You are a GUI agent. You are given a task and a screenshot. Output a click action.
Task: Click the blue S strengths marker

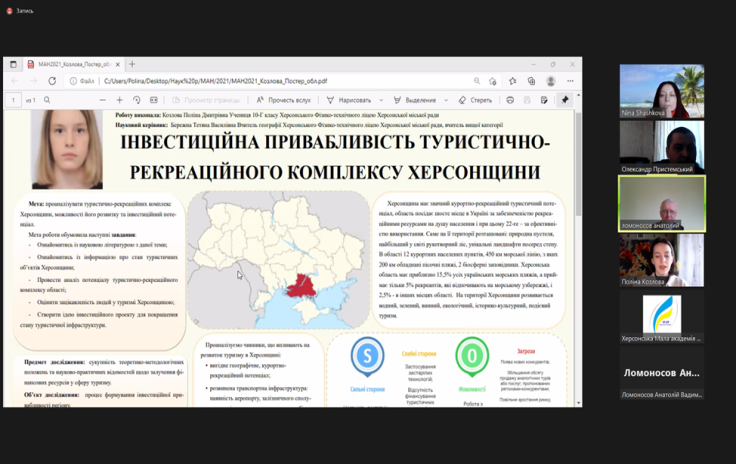click(368, 357)
